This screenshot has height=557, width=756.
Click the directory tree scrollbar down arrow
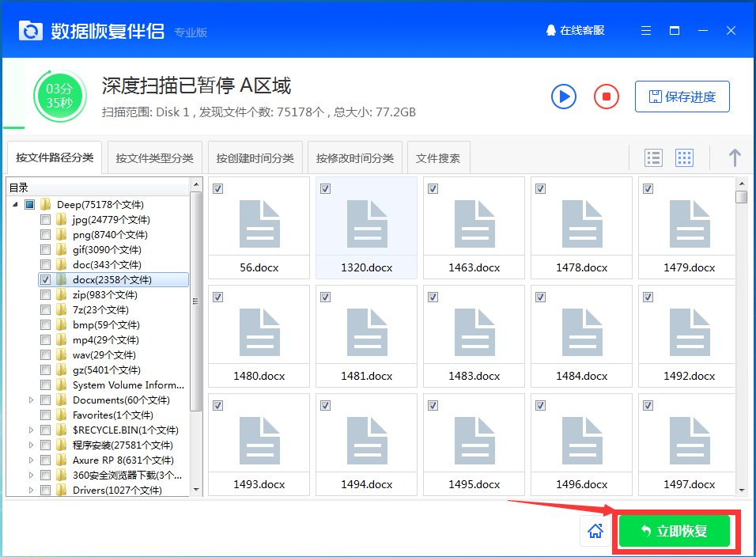[x=196, y=490]
